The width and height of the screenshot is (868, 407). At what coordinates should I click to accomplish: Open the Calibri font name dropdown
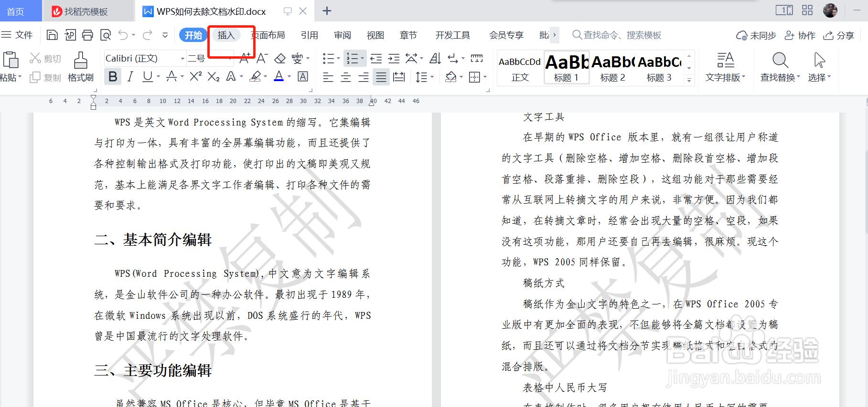point(182,59)
